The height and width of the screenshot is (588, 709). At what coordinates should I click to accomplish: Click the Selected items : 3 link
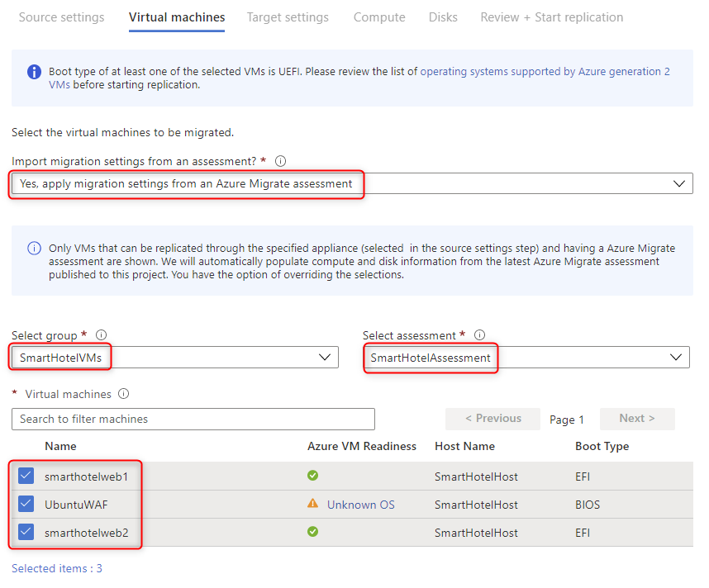tap(57, 568)
